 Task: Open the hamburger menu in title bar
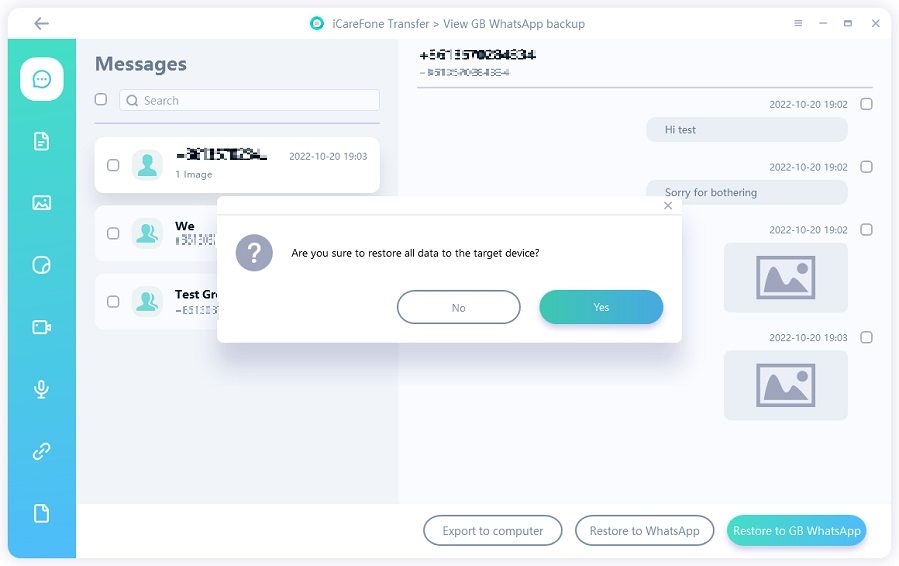(798, 23)
